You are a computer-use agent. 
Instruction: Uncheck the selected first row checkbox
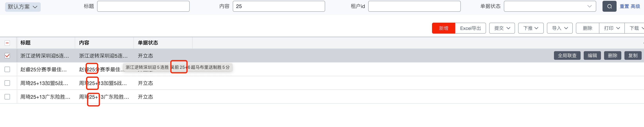click(7, 56)
